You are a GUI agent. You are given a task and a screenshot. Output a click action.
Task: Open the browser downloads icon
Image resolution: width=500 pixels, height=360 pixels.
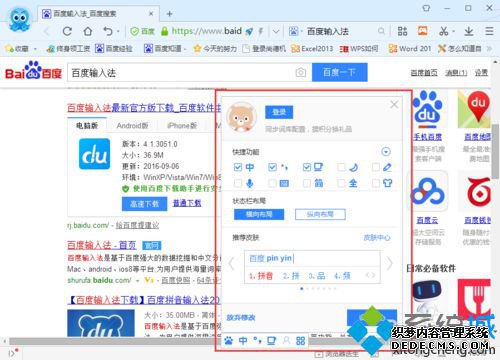[469, 31]
